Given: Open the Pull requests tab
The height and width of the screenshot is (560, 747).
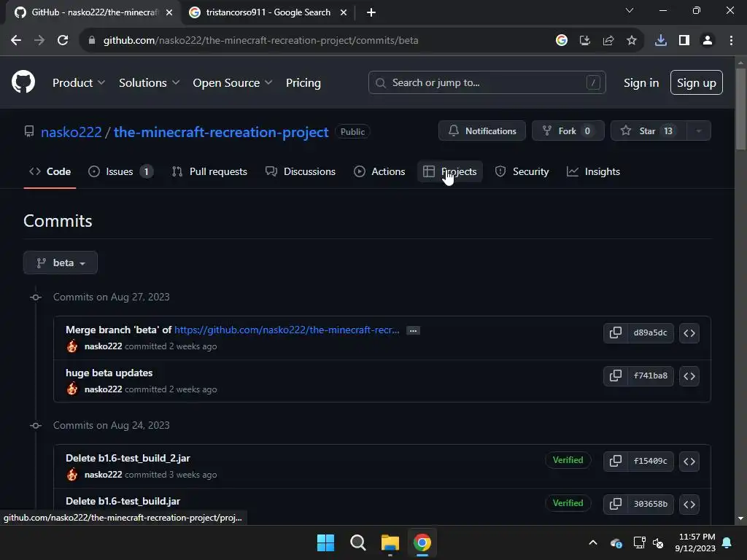Looking at the screenshot, I should [x=209, y=171].
